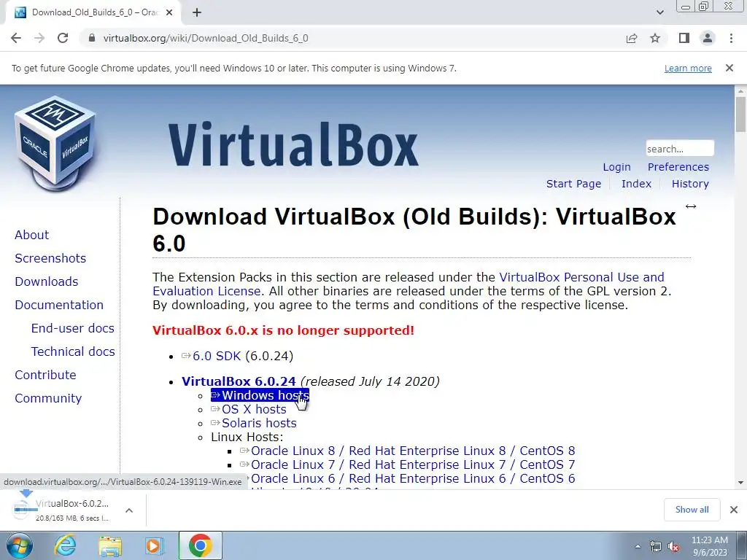Open Screenshots in the sidebar
Screen dimensions: 747x560
click(x=50, y=258)
